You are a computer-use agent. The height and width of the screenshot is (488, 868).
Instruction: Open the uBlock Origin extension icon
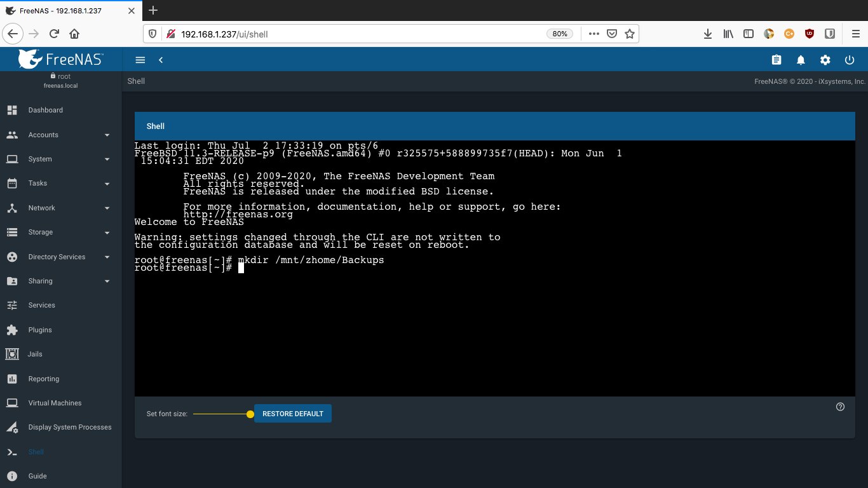(809, 34)
